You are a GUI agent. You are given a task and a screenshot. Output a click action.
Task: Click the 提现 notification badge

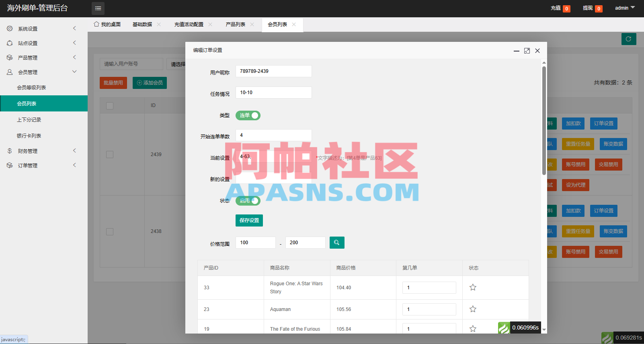tap(599, 9)
